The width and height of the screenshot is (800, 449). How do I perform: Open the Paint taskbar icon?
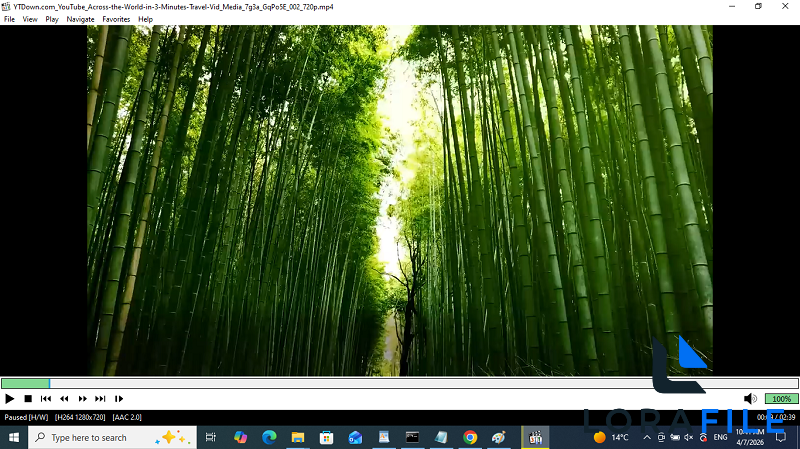point(498,437)
